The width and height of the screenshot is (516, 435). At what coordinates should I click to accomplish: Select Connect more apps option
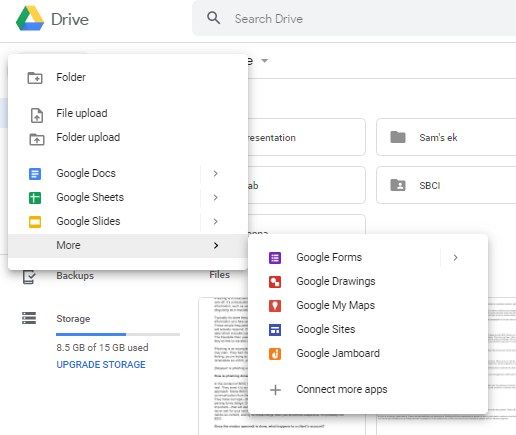tap(368, 390)
